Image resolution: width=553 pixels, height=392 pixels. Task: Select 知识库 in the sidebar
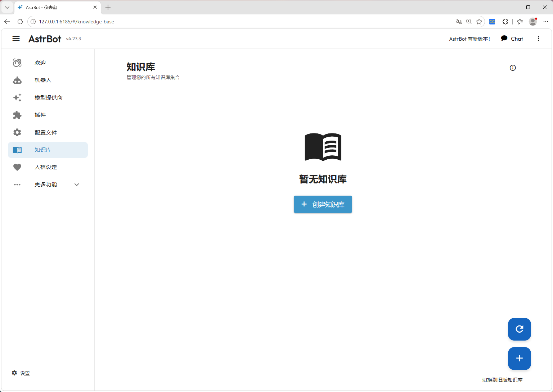point(48,150)
